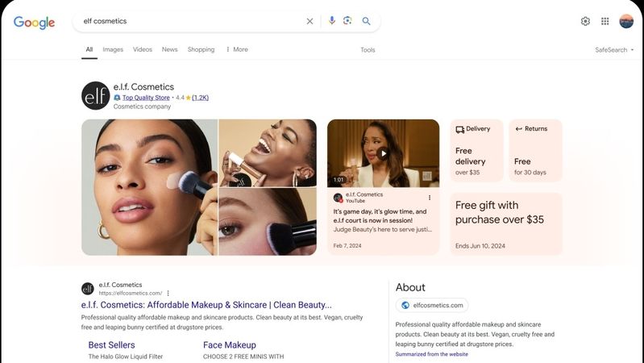
Task: Open the laughing model with concealer photo
Action: pos(268,153)
